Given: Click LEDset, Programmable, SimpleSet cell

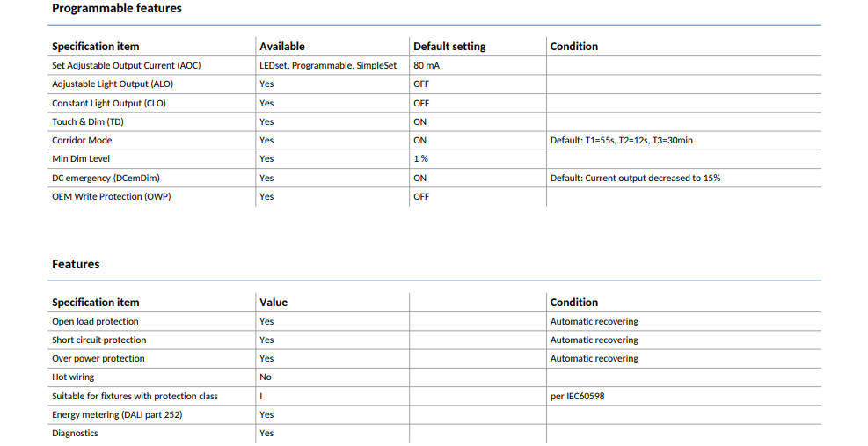Looking at the screenshot, I should point(328,65).
